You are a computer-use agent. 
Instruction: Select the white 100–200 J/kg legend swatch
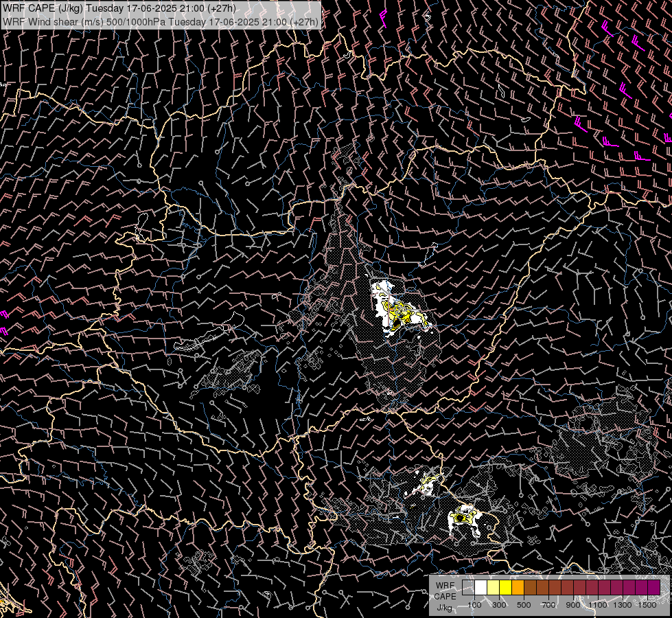point(481,588)
